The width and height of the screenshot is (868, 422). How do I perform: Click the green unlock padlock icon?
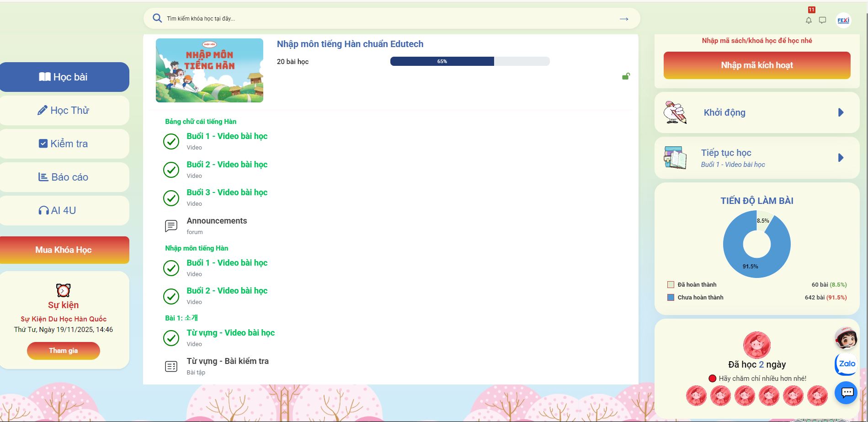pos(626,76)
